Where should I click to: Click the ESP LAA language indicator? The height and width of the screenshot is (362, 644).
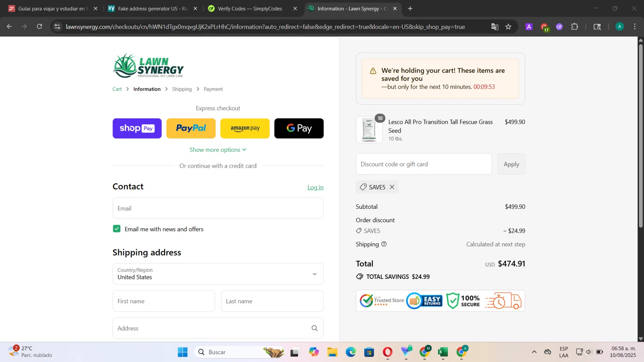click(x=564, y=352)
